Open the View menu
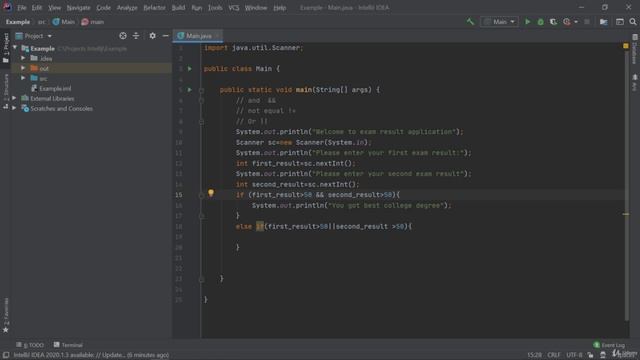Viewport: 640px width, 360px height. click(54, 7)
